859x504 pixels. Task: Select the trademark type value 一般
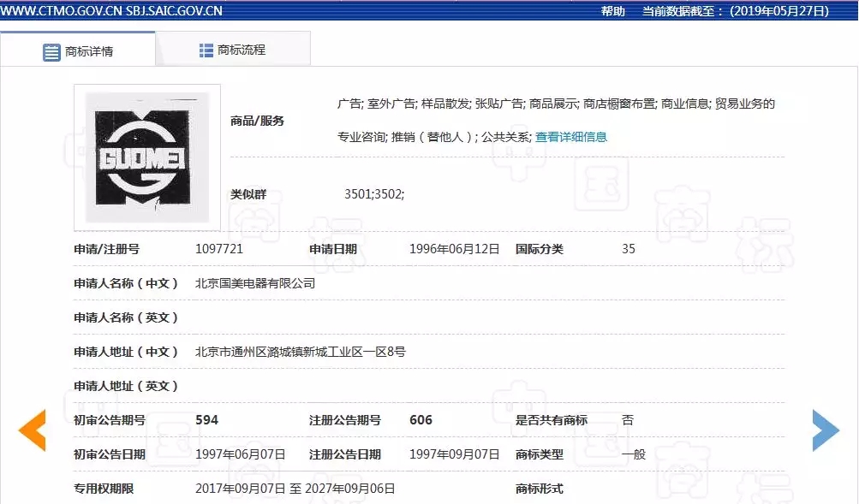[x=634, y=454]
